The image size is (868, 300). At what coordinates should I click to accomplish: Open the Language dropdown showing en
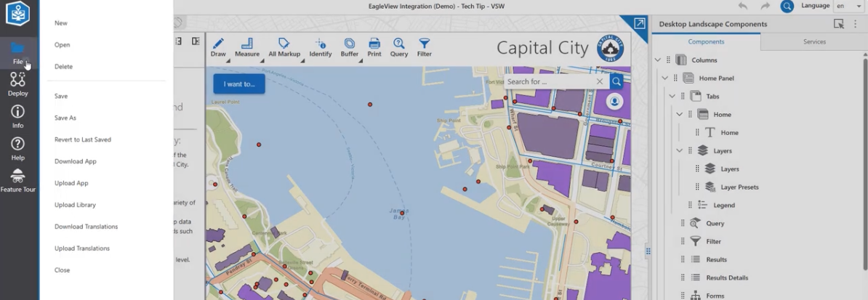(x=848, y=6)
